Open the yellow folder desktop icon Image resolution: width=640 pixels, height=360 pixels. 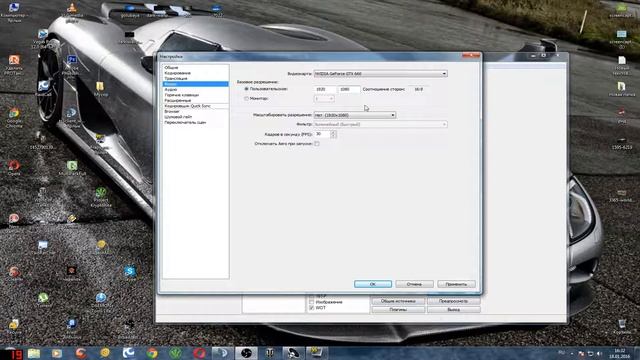coord(100,88)
